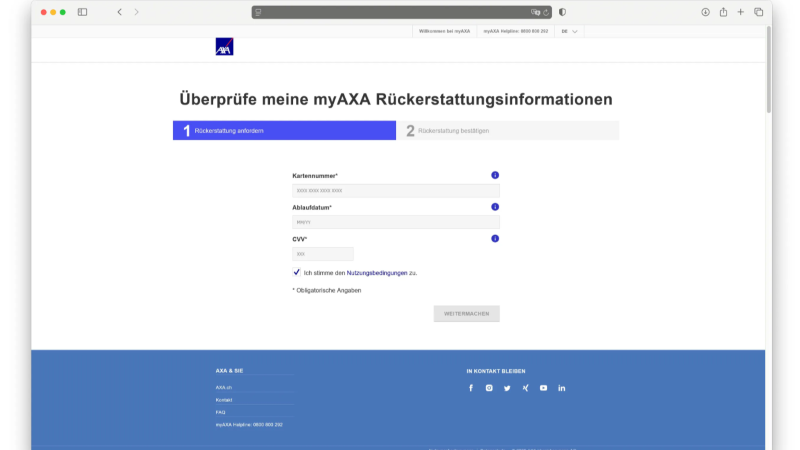Focus the Ablaufdatum input field
800x450 pixels.
click(x=396, y=222)
